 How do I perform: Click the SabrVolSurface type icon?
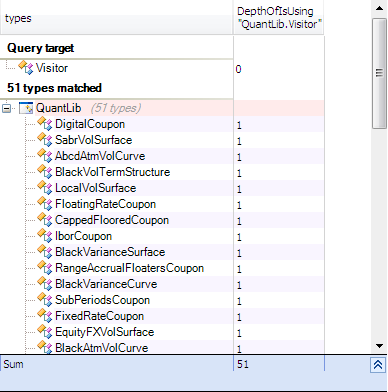(45, 140)
